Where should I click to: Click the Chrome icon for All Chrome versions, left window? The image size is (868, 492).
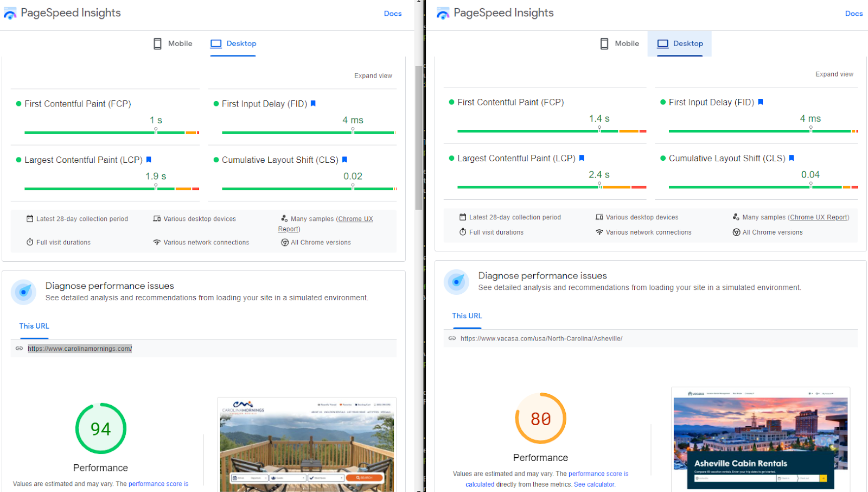tap(285, 243)
